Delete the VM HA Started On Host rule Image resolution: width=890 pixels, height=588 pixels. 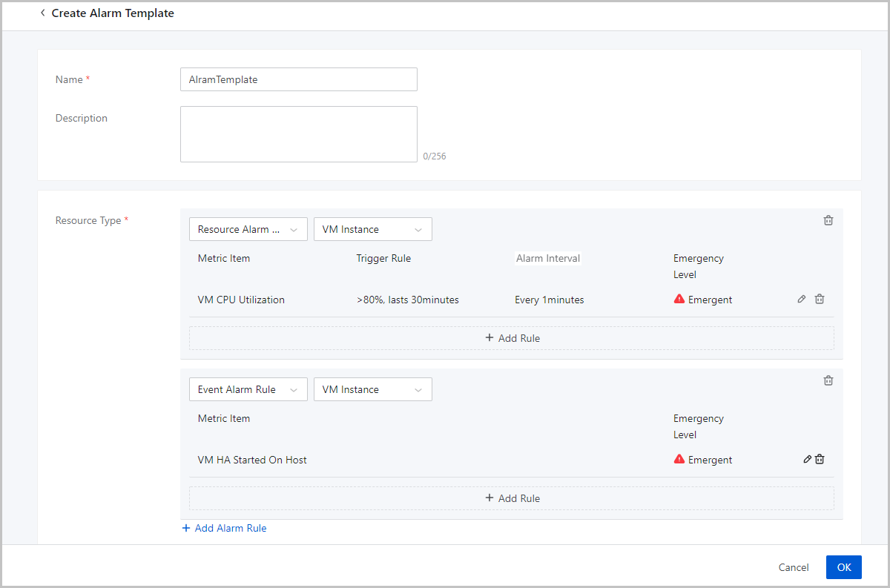tap(820, 459)
